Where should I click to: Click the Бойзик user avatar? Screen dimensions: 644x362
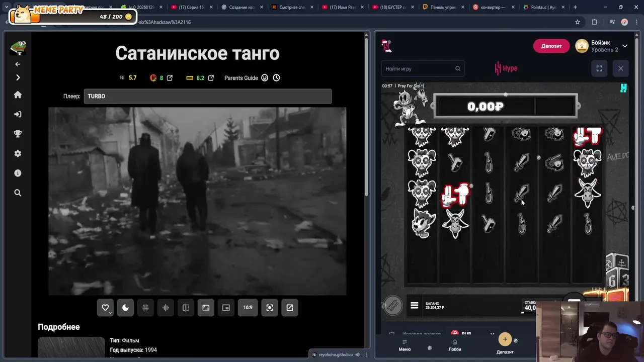[x=582, y=46]
